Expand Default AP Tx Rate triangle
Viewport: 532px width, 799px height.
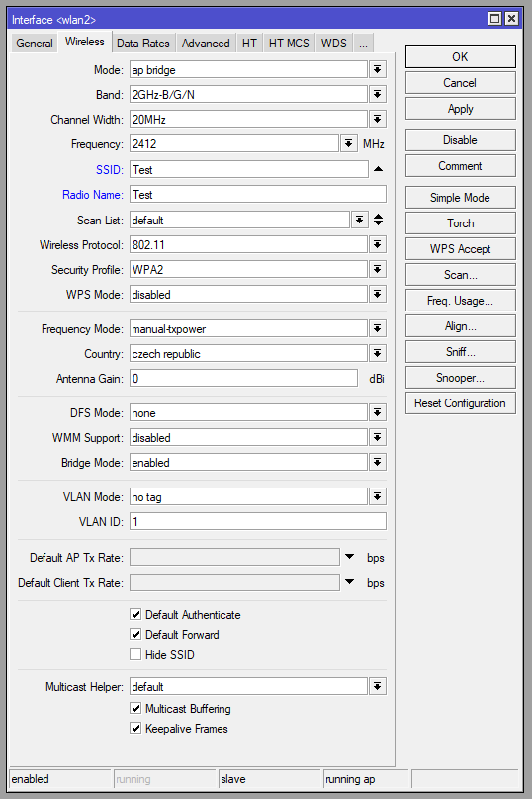[x=350, y=557]
